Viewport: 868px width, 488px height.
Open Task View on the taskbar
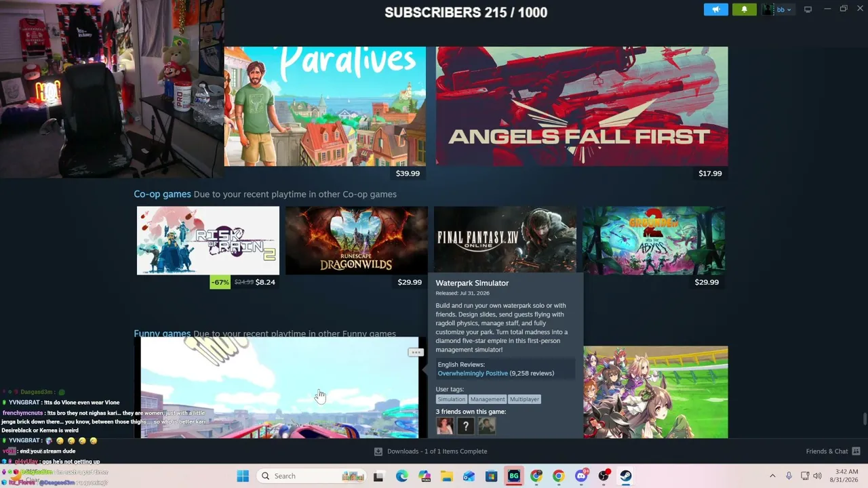click(378, 476)
